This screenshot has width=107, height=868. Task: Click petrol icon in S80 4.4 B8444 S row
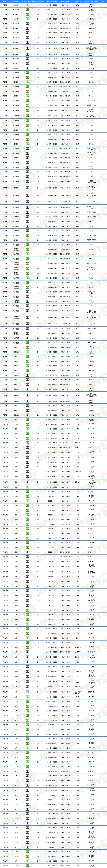coord(28,548)
